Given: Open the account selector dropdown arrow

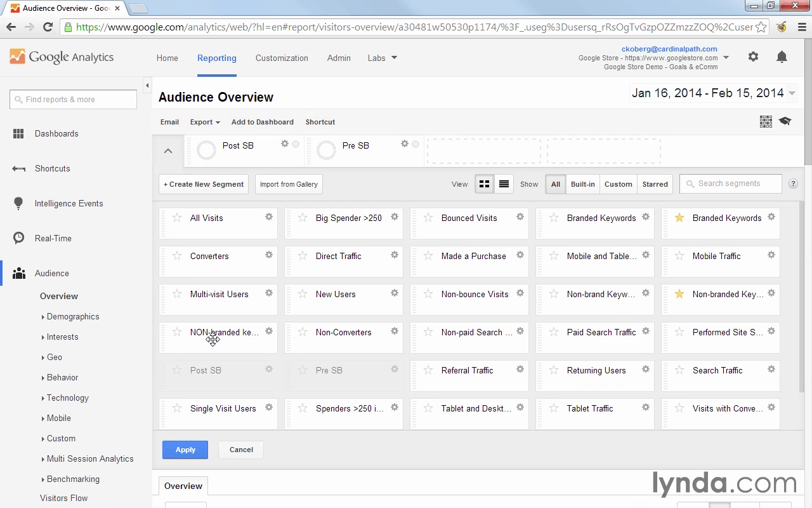Looking at the screenshot, I should 726,58.
